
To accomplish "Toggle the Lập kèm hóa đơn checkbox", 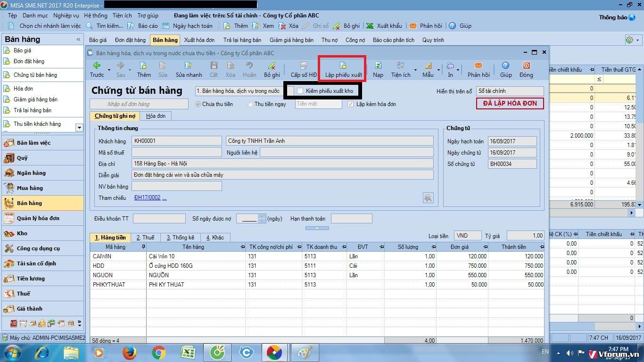I will pyautogui.click(x=350, y=104).
